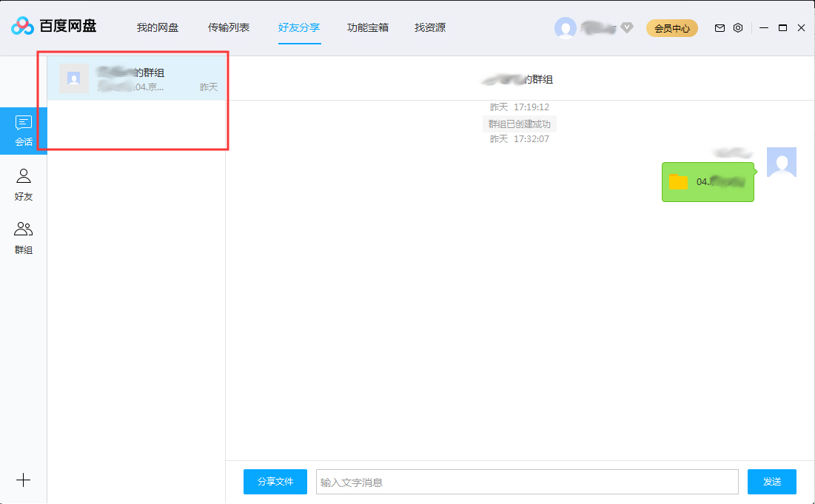This screenshot has height=504, width=815.
Task: Expand the VIP status dropdown beside the username
Action: point(626,27)
